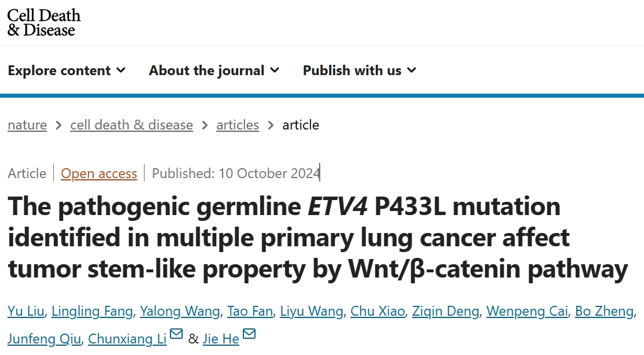Expand the Explore content menu
644x355 pixels.
pos(66,71)
